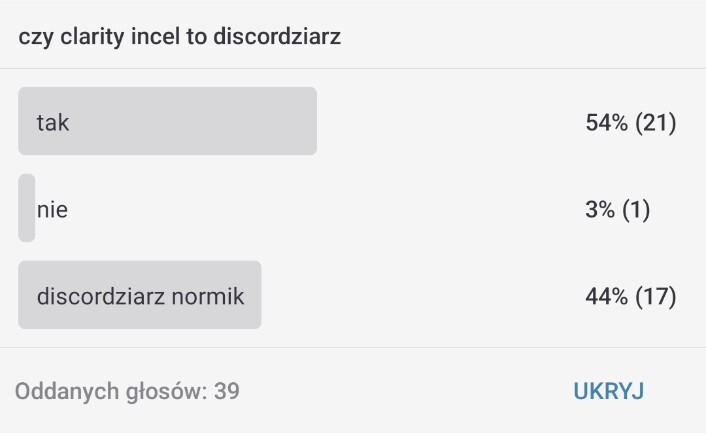Viewport: 706px width, 444px height.
Task: Choose the "tak" option label
Action: [53, 123]
